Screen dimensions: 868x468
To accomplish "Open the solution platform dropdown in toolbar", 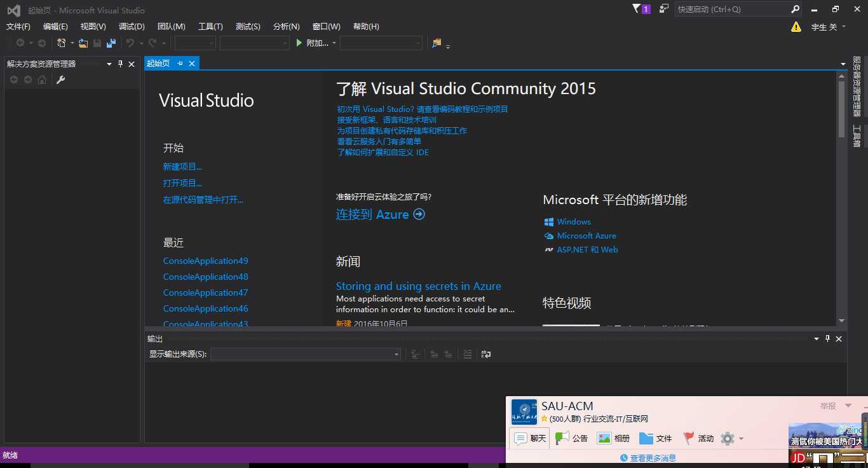I will pyautogui.click(x=255, y=43).
